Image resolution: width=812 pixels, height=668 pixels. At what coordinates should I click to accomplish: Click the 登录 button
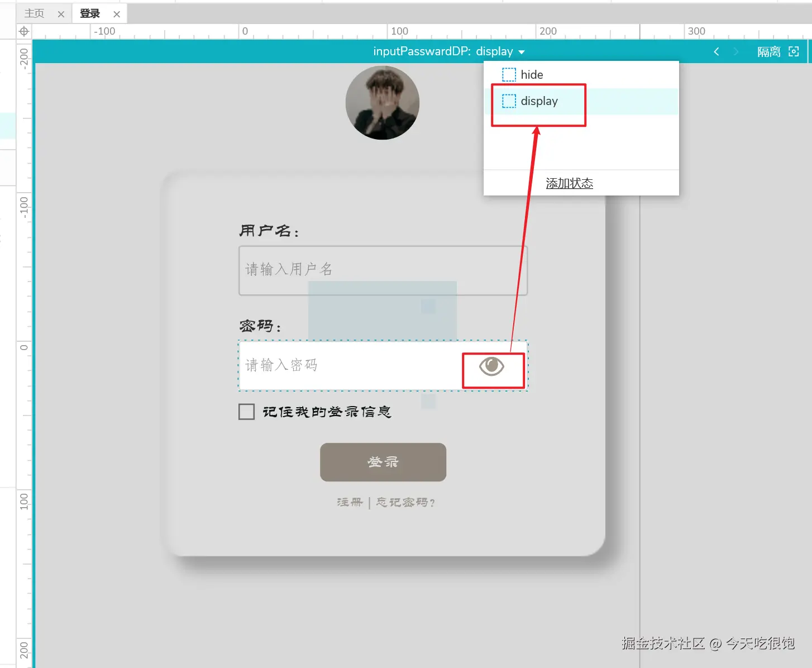[383, 462]
